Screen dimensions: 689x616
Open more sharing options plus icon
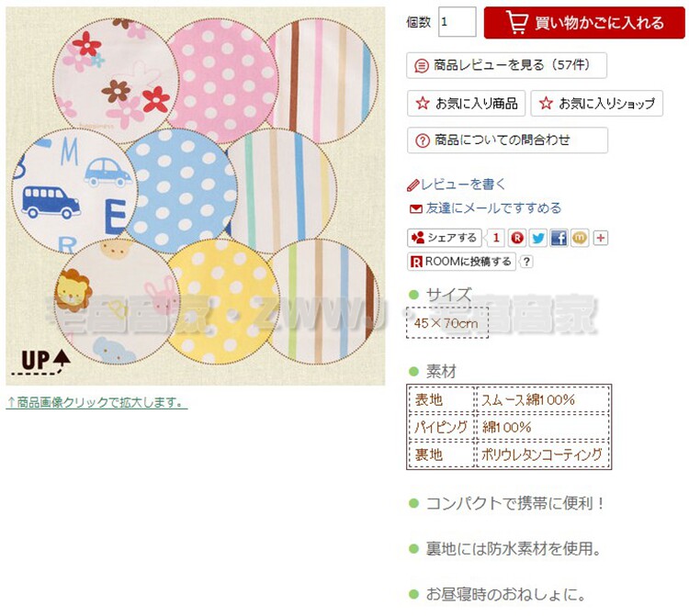click(x=600, y=238)
